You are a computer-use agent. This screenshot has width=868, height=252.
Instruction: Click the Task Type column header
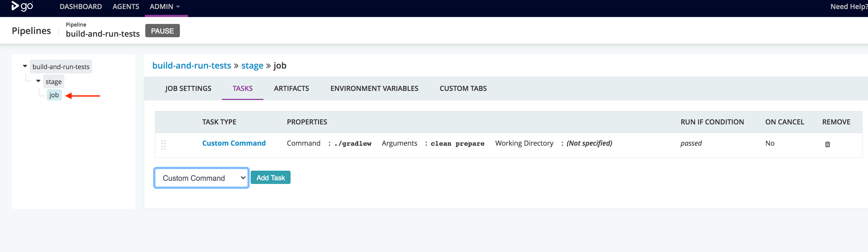[x=219, y=122]
